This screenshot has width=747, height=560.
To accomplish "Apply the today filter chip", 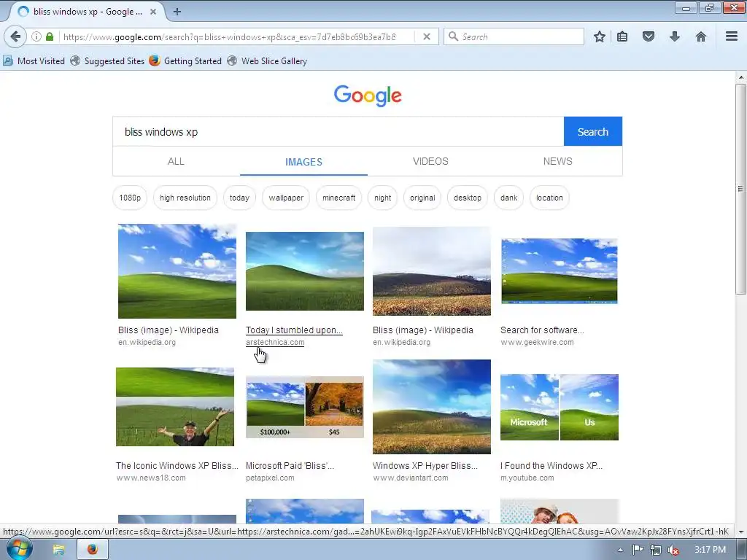I will click(x=239, y=198).
